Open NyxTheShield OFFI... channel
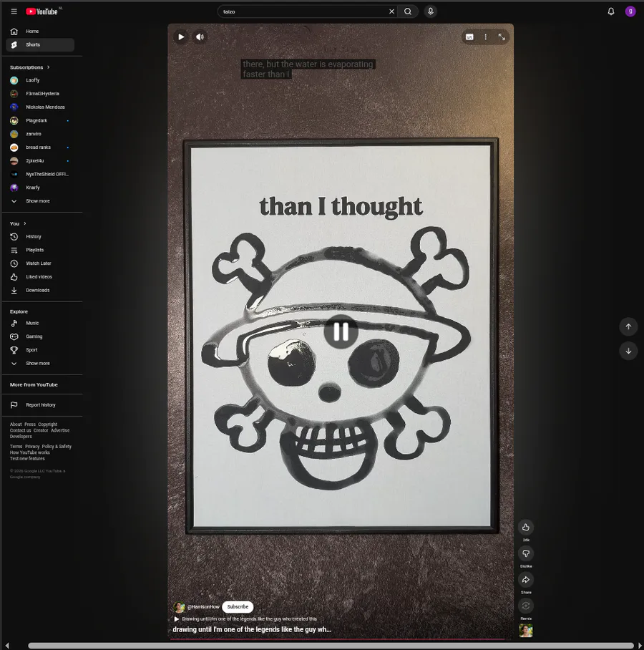Screen dimensions: 644x650 click(x=40, y=174)
